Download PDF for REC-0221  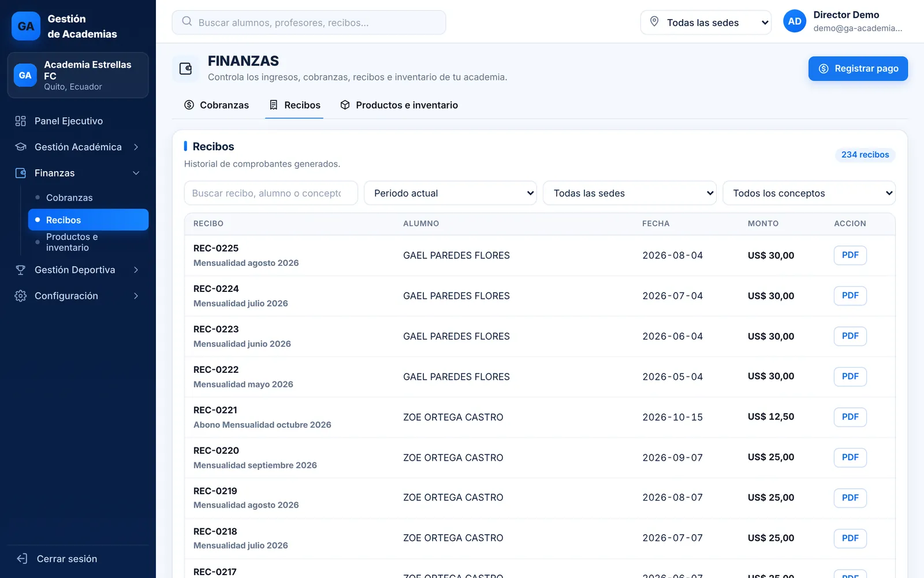pyautogui.click(x=850, y=417)
